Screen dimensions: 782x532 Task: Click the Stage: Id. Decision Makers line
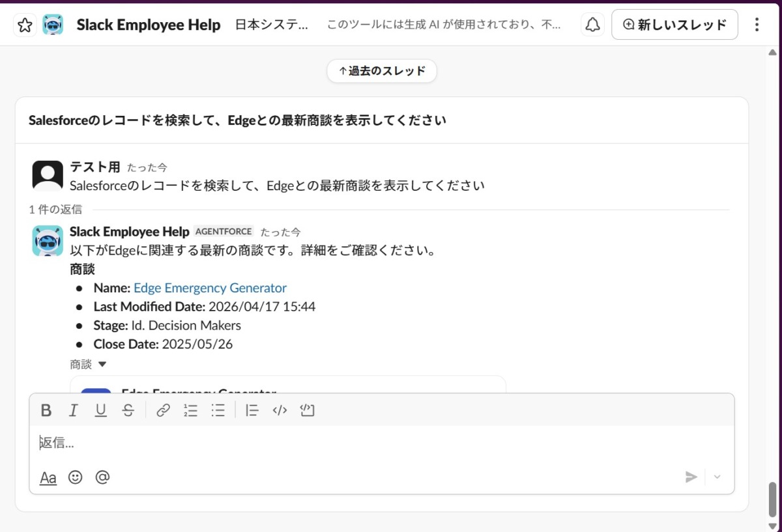coord(167,326)
